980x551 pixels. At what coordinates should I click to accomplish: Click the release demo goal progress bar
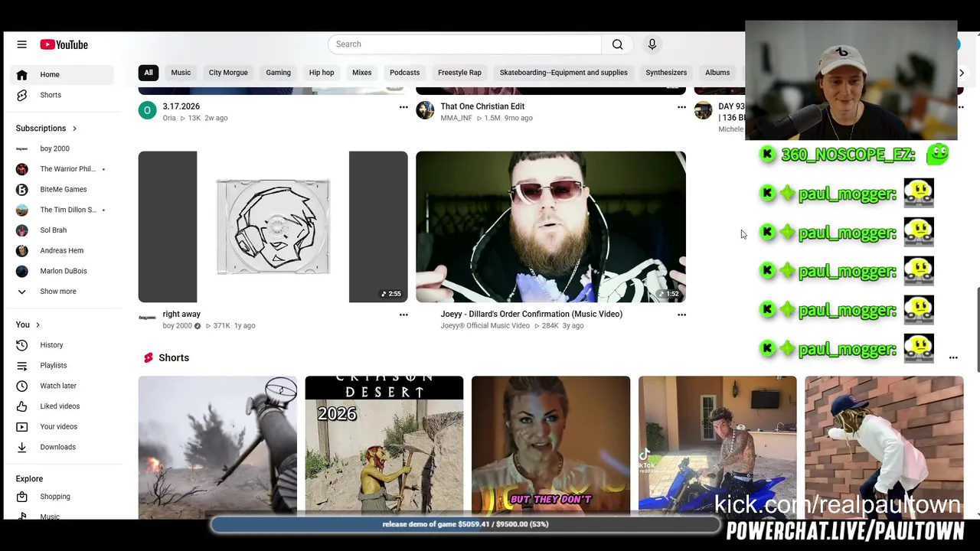465,524
